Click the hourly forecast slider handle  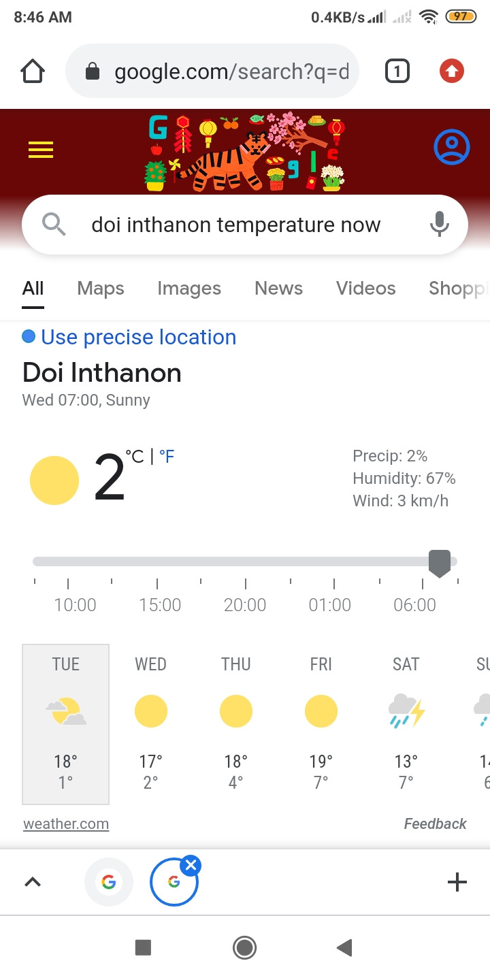click(440, 563)
